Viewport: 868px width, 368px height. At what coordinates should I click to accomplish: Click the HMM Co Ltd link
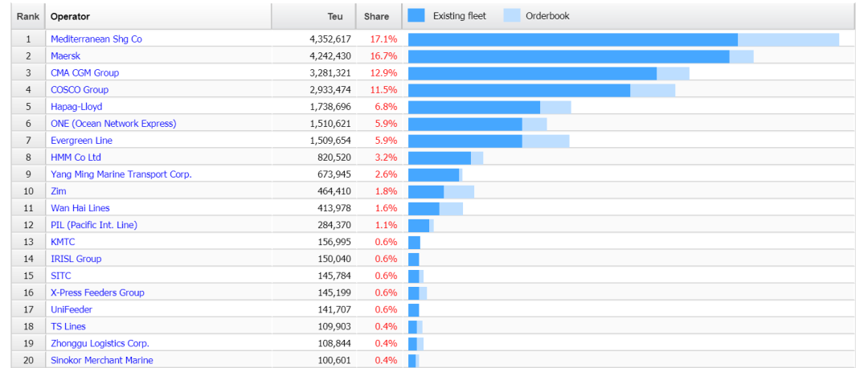[76, 157]
